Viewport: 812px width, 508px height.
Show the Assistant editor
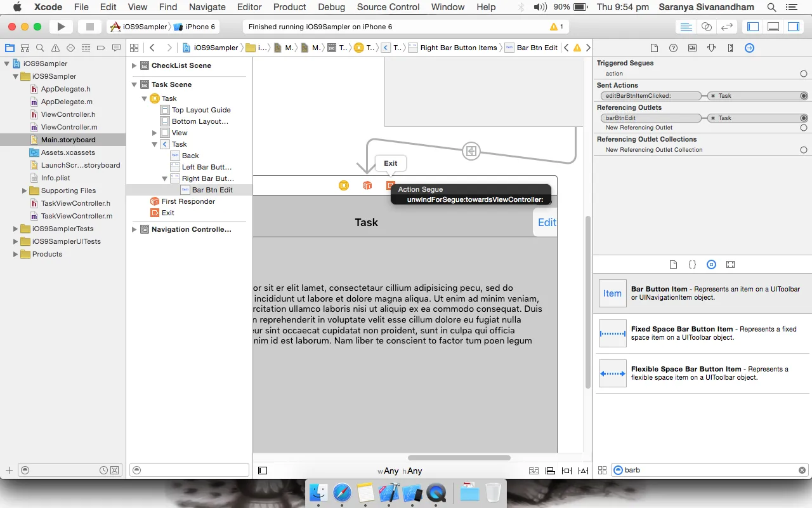(707, 27)
